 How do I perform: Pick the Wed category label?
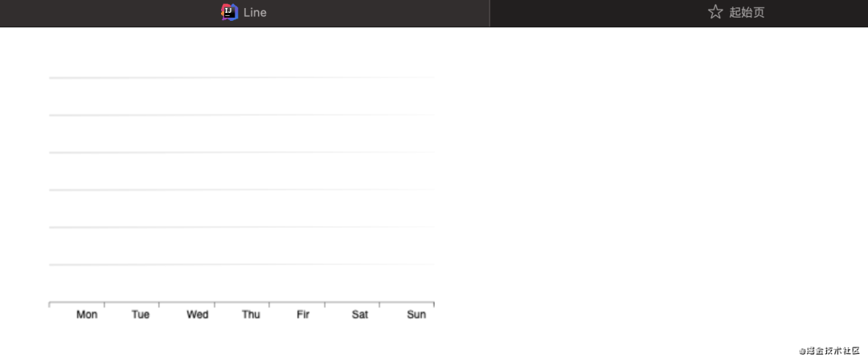pyautogui.click(x=197, y=315)
